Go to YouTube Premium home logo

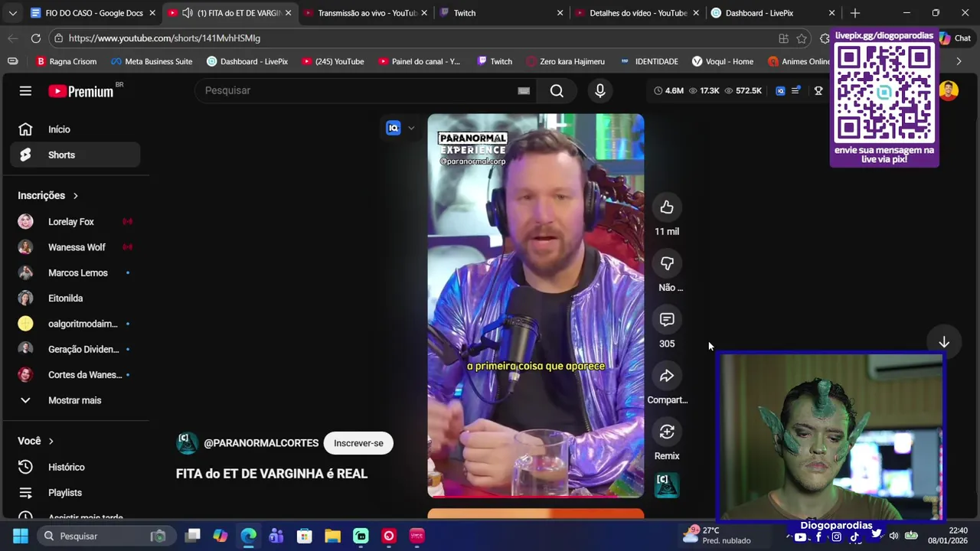(81, 91)
